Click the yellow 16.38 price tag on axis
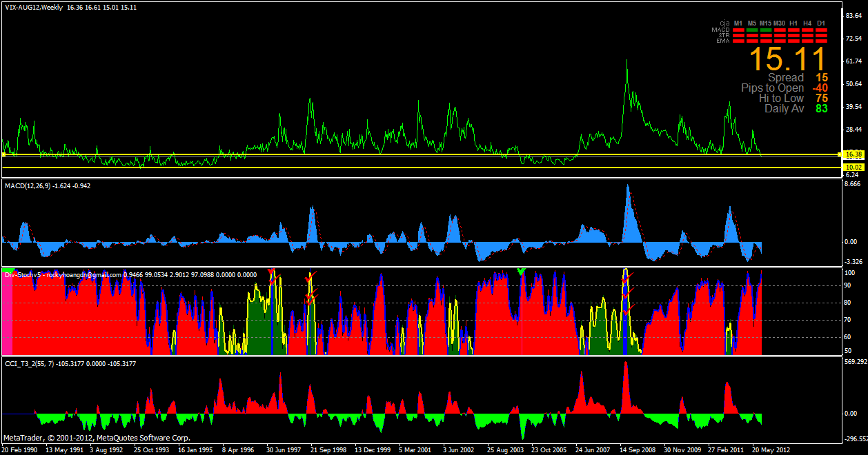 tap(854, 154)
